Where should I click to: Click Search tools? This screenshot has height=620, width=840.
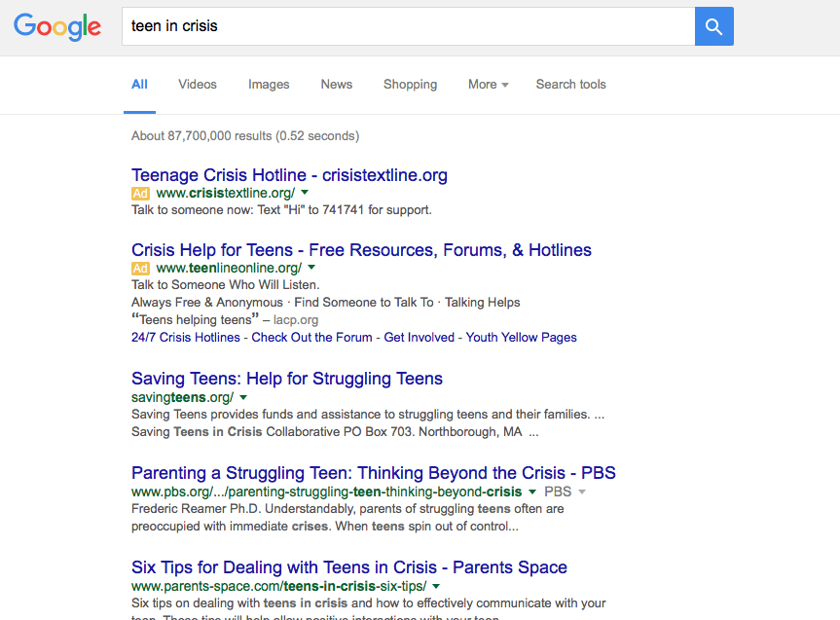coord(571,85)
